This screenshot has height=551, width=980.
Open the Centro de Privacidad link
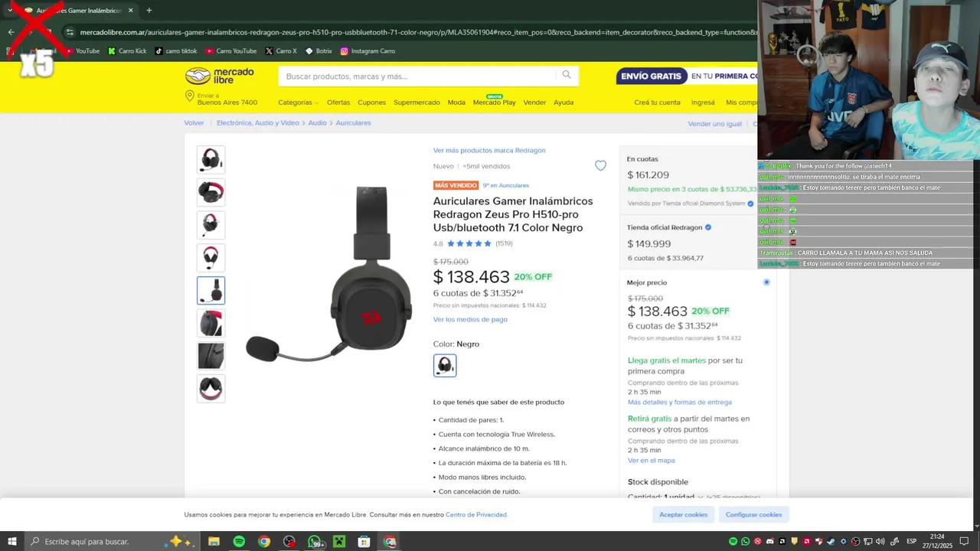click(476, 515)
